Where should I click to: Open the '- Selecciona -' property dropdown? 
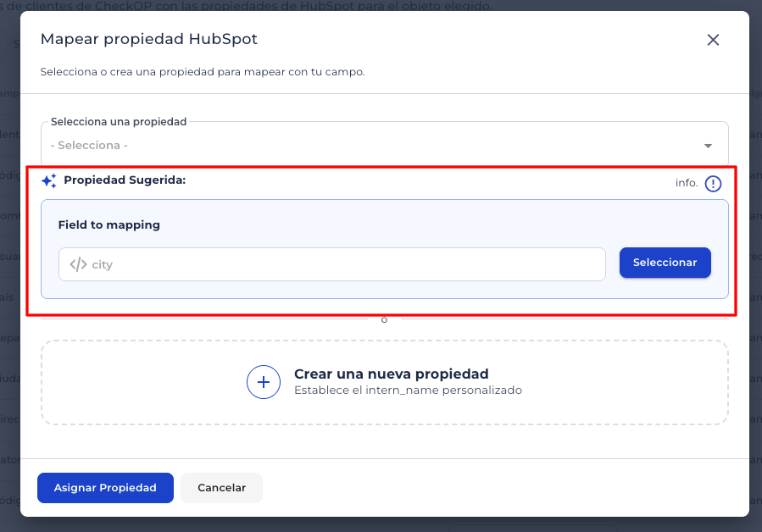373,145
